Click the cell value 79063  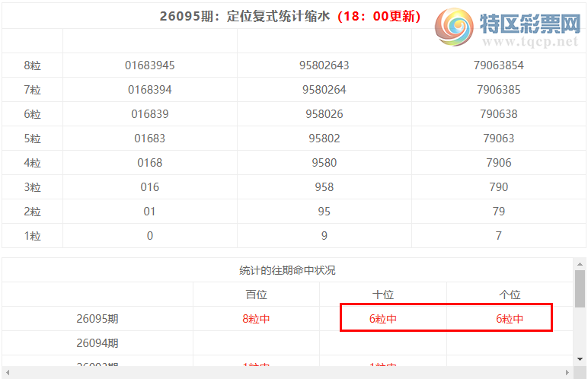click(x=499, y=139)
